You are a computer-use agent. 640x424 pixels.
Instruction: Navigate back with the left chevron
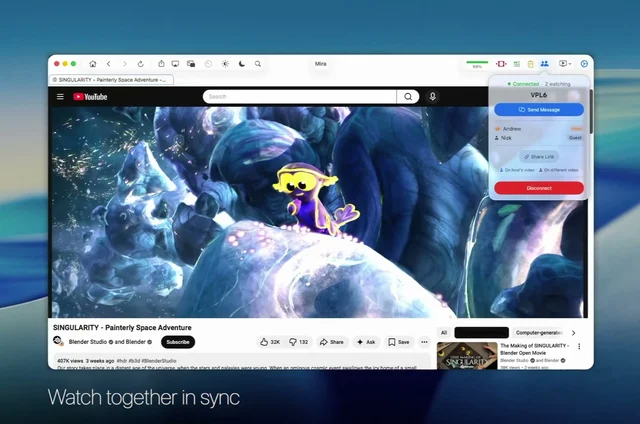click(109, 64)
